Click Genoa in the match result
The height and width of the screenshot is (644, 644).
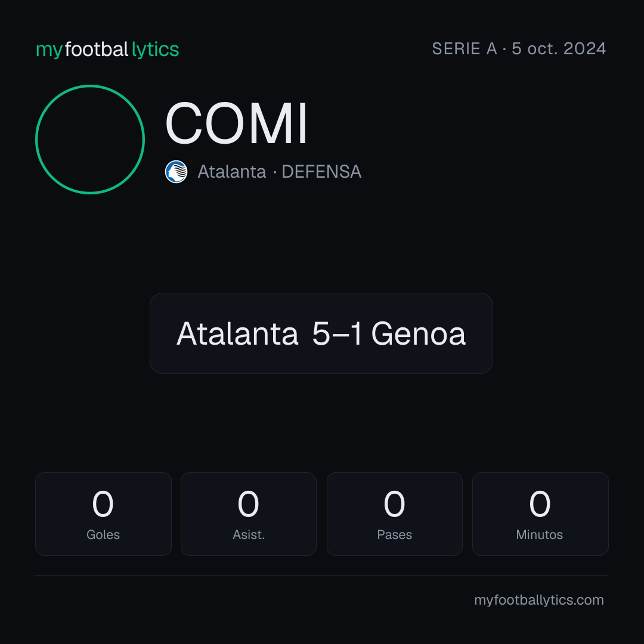point(419,333)
